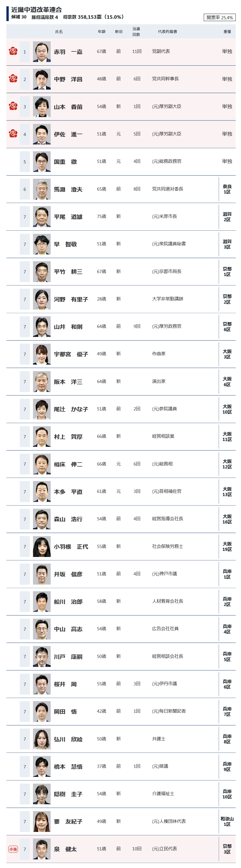241x868 pixels.
Task: Click the 開票率 25.4% box
Action: [219, 17]
